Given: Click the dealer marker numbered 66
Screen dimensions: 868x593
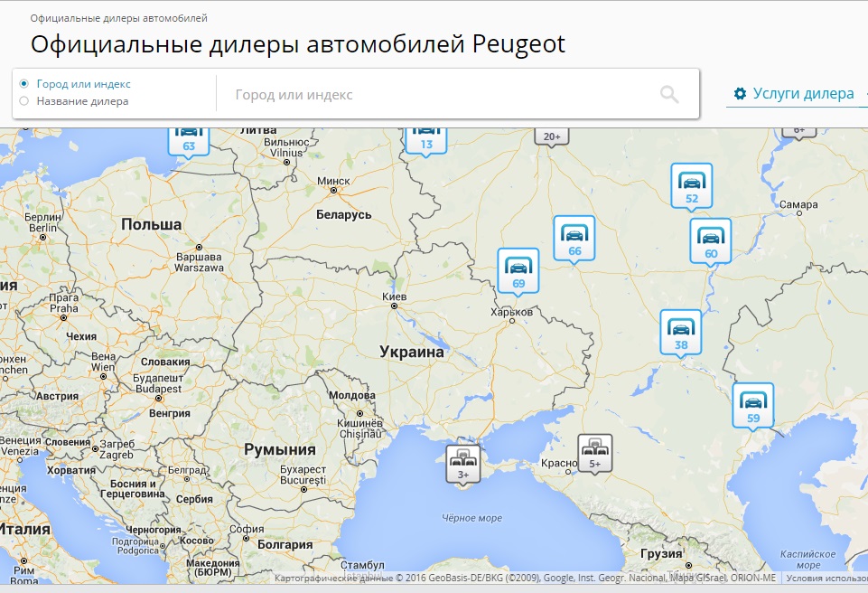Looking at the screenshot, I should 574,238.
